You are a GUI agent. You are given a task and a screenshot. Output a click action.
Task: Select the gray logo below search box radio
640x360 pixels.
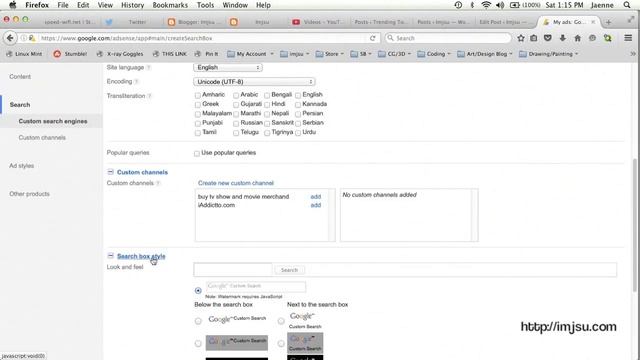click(198, 344)
